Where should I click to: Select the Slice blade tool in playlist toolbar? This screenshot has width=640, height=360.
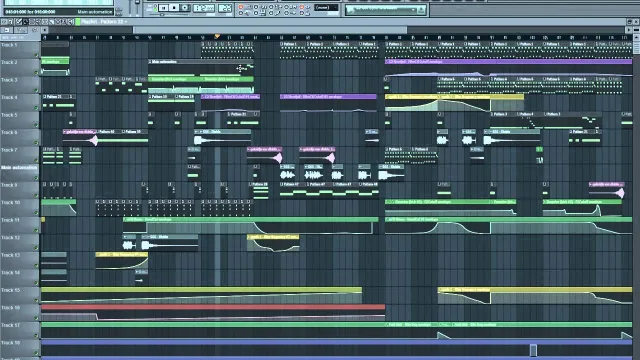tap(51, 22)
